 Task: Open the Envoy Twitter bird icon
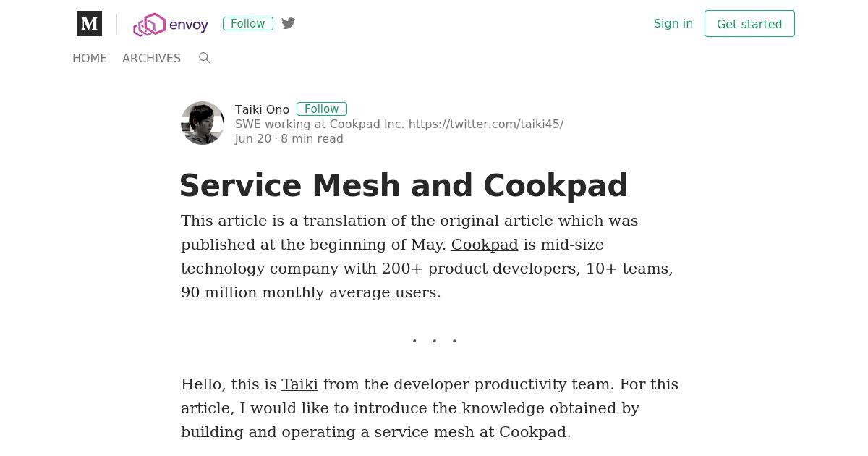[x=288, y=23]
